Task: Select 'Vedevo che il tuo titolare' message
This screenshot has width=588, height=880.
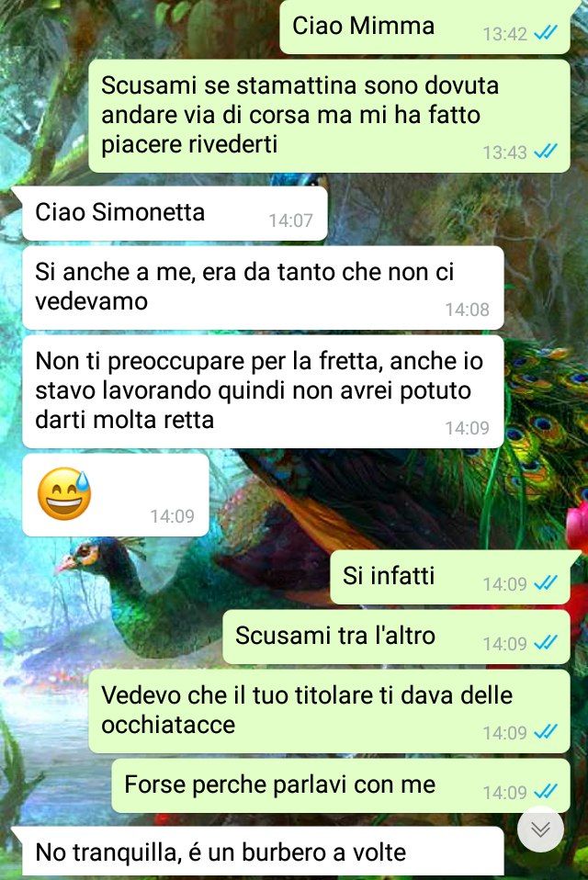Action: (x=329, y=711)
